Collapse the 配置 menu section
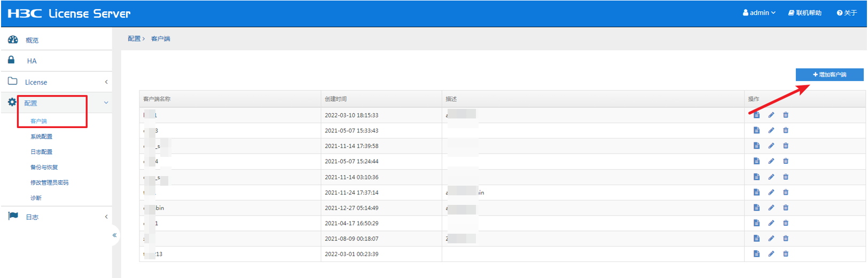Screen dimensions: 868x278 [57, 103]
